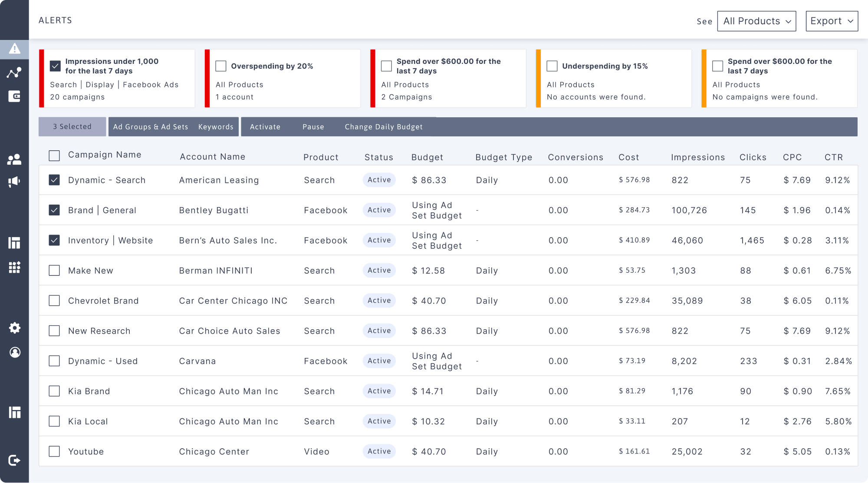Open the users group sidebar icon
The image size is (868, 483).
click(x=14, y=159)
